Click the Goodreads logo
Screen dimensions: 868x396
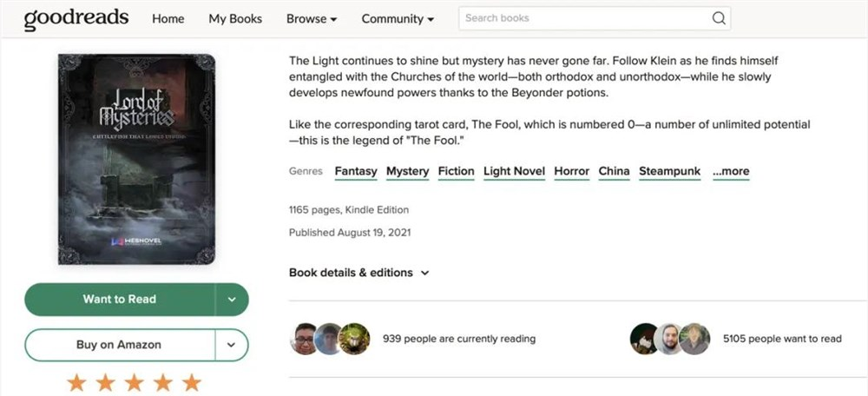coord(76,19)
